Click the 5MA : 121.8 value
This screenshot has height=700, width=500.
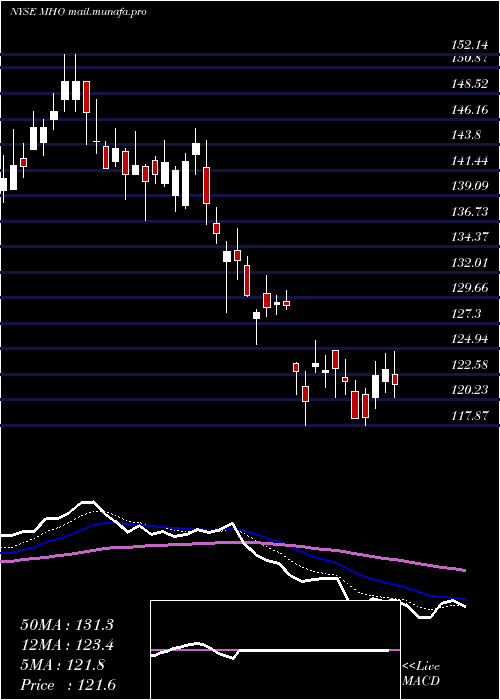[62, 665]
